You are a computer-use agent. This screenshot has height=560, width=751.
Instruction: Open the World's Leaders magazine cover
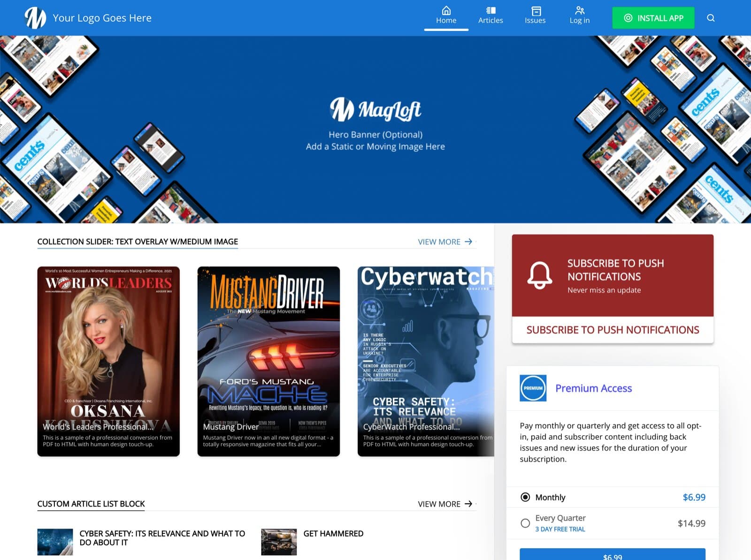coord(108,361)
